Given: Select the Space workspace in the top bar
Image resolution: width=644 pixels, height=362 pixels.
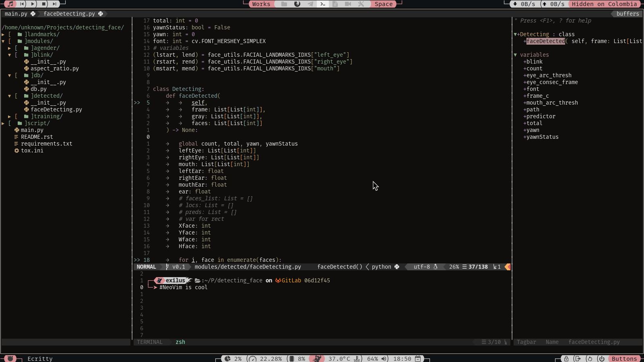Looking at the screenshot, I should [383, 4].
